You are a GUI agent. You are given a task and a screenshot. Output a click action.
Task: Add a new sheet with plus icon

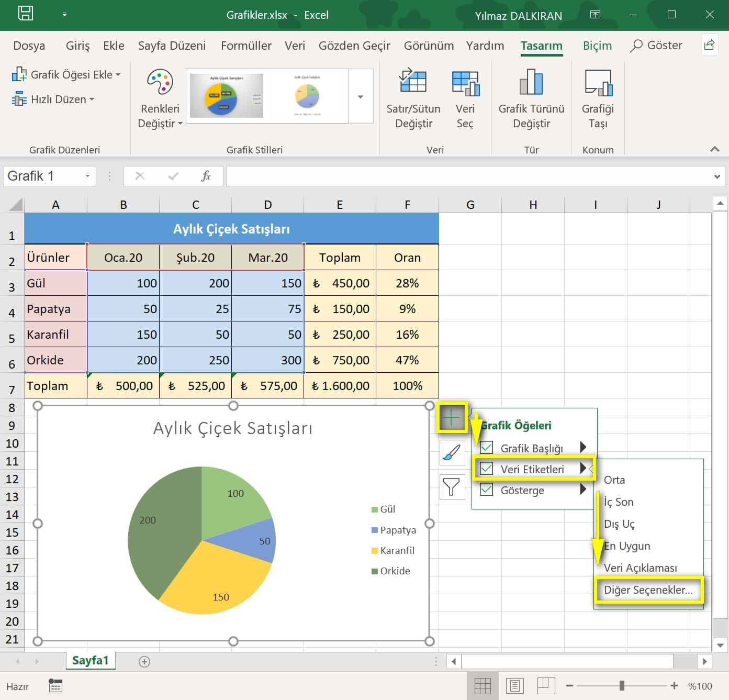(x=144, y=662)
